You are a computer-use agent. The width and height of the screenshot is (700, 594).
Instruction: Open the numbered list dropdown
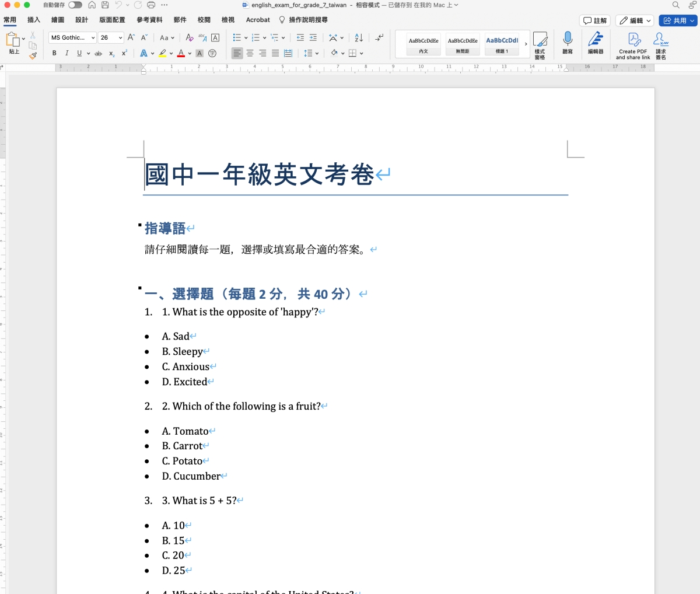pos(264,38)
